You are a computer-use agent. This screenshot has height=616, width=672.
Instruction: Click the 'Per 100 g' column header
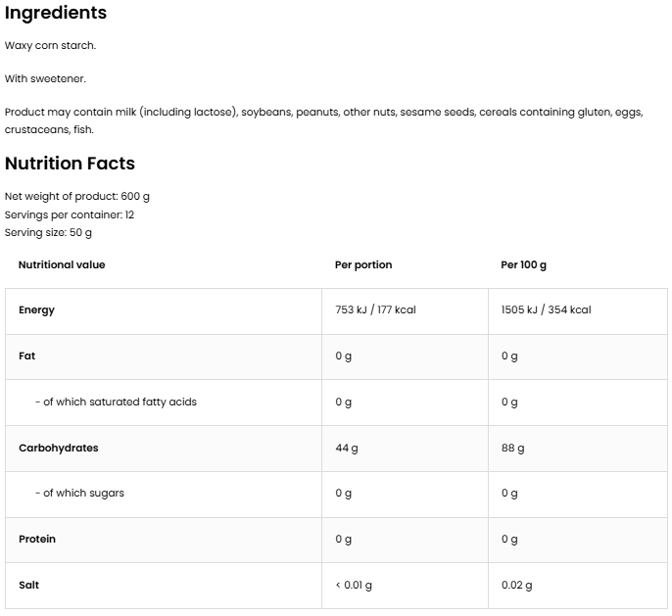523,264
